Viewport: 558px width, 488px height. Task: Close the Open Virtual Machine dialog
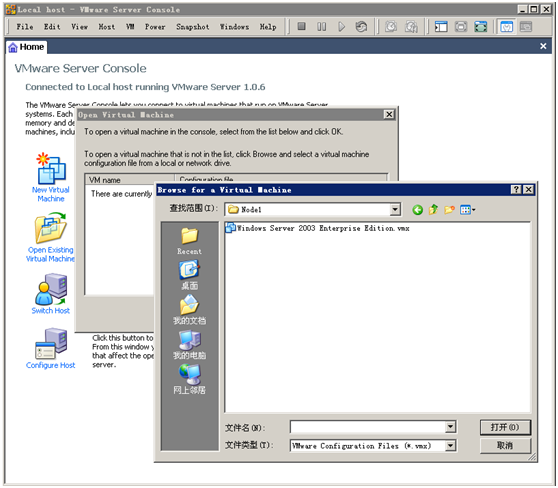(389, 114)
